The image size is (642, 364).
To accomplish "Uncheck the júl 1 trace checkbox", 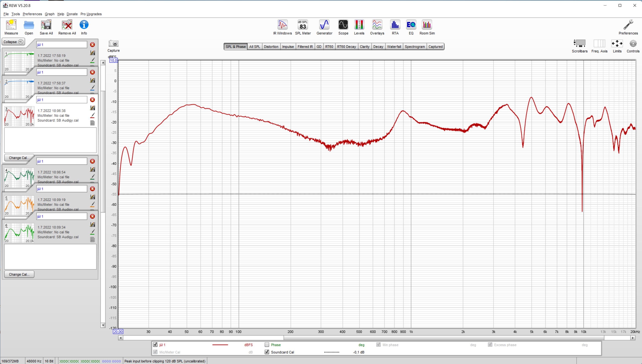I will [x=155, y=345].
